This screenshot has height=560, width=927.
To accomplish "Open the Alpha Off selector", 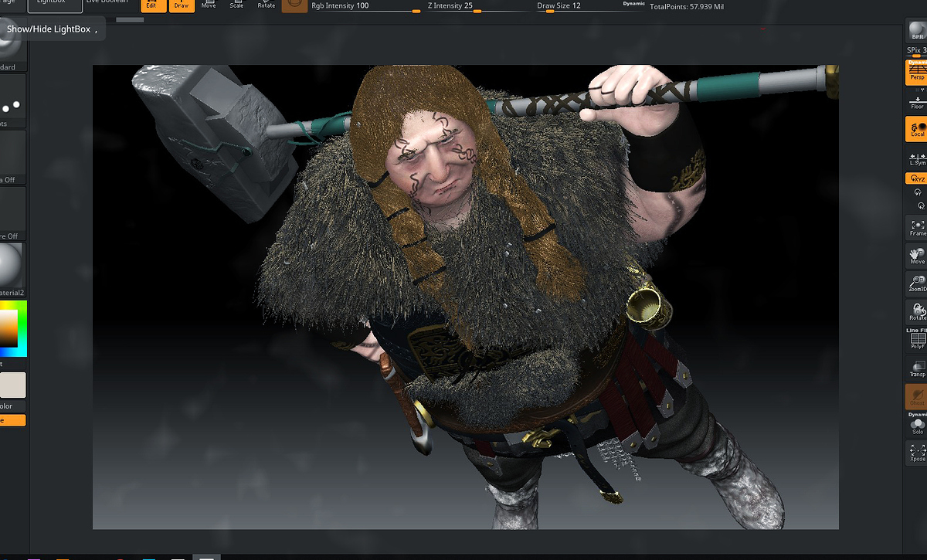I will pyautogui.click(x=12, y=158).
